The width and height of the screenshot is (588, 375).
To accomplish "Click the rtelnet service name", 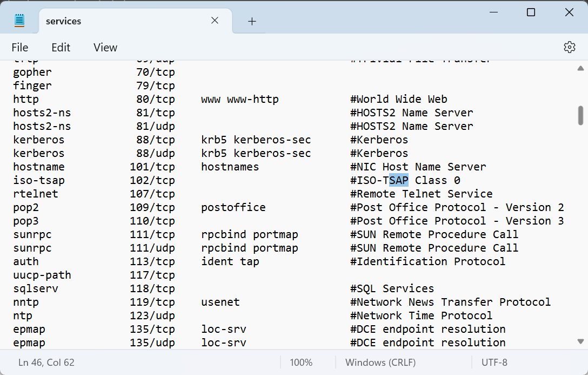I will pos(36,194).
